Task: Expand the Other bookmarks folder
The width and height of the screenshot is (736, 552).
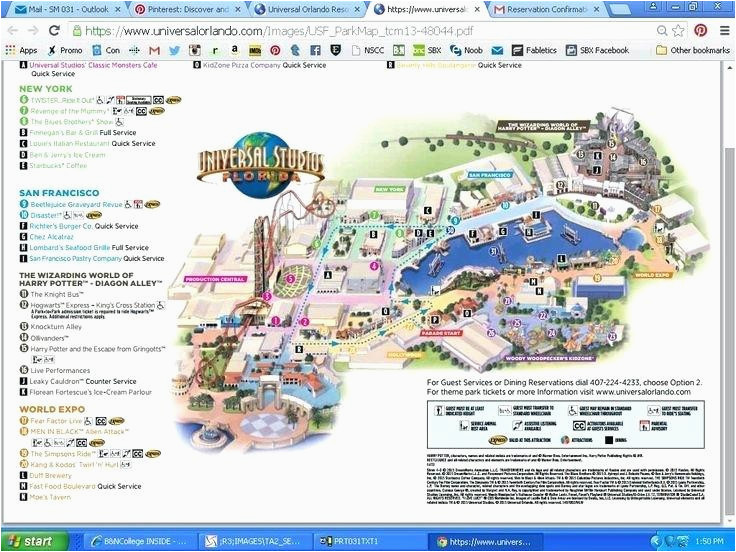Action: pyautogui.click(x=693, y=50)
